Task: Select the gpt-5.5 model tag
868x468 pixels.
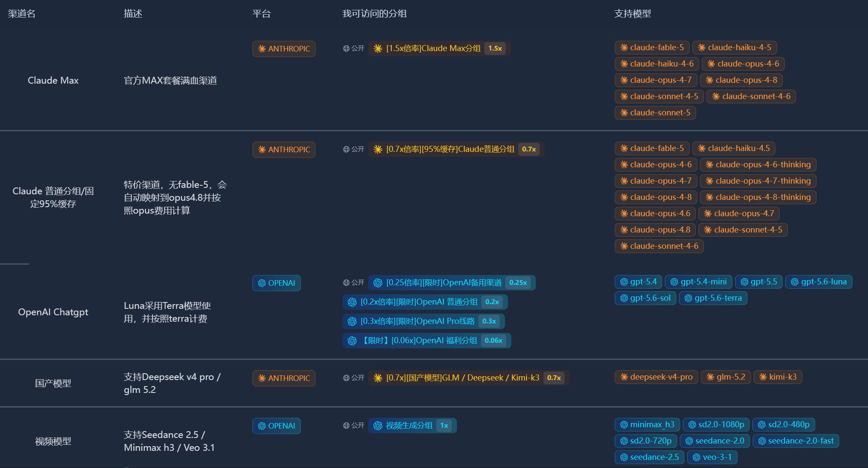Action: tap(759, 282)
